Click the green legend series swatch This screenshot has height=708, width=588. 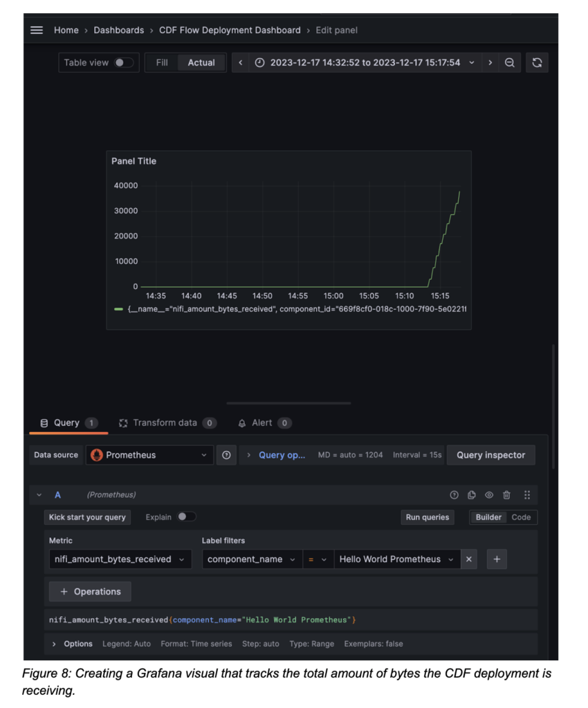118,309
